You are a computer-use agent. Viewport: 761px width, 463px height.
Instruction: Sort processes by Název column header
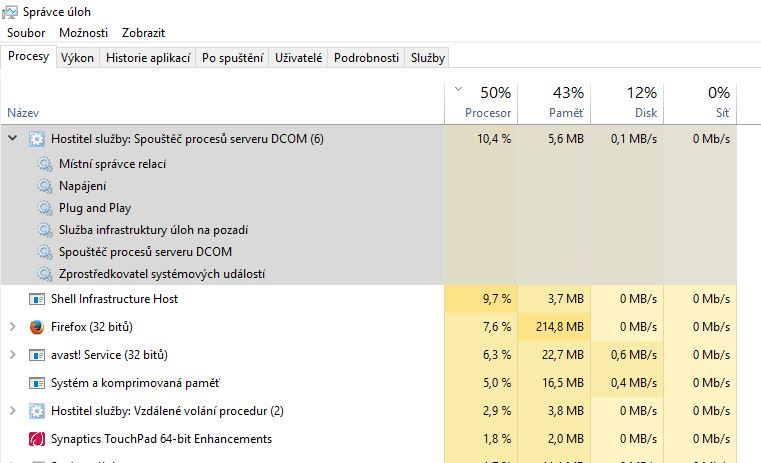pyautogui.click(x=22, y=113)
